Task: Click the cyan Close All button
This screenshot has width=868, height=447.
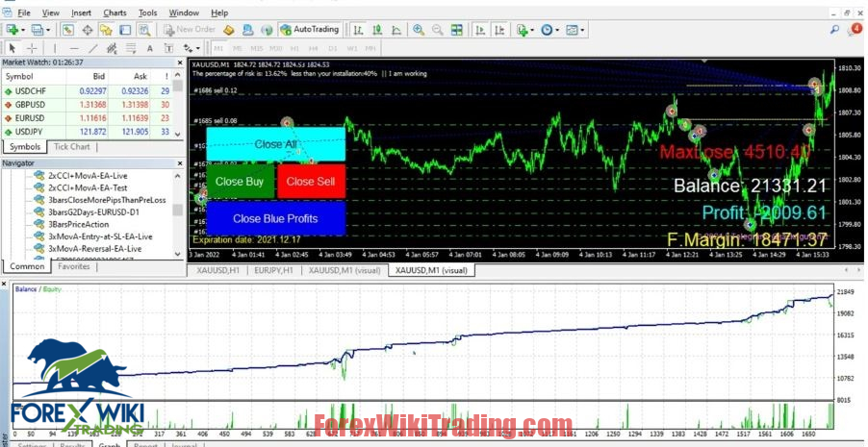Action: click(275, 144)
